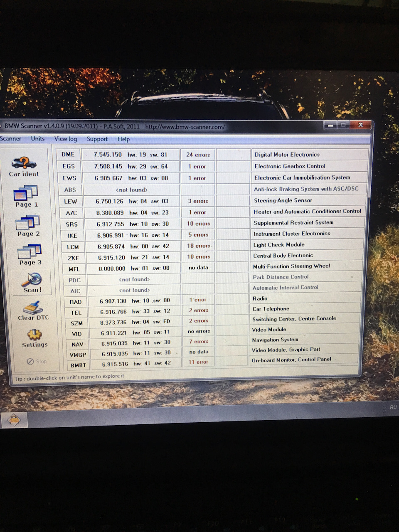Viewport: 399px width, 532px height.
Task: Select the DME unit button
Action: pos(68,154)
